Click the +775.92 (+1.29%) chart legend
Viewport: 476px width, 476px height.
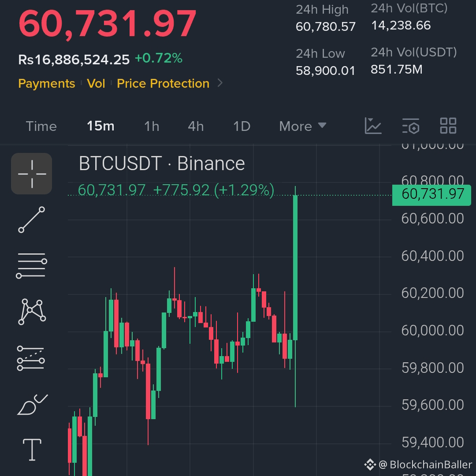click(x=214, y=190)
